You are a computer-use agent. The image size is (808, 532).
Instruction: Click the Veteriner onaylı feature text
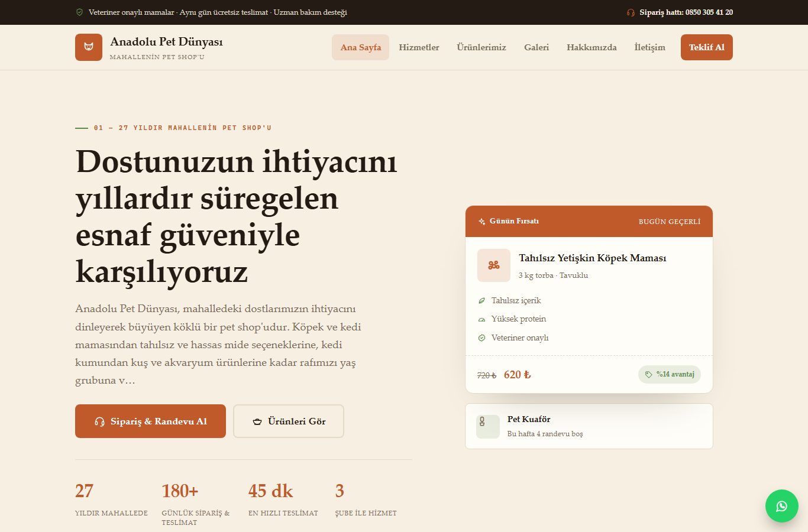pyautogui.click(x=520, y=338)
